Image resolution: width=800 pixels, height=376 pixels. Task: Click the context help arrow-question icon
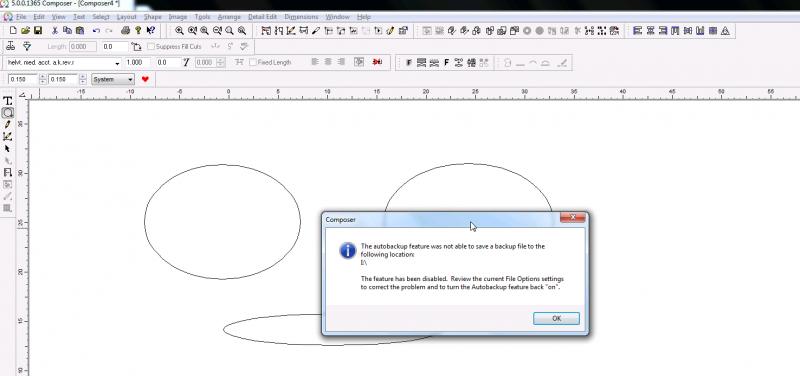[x=151, y=31]
